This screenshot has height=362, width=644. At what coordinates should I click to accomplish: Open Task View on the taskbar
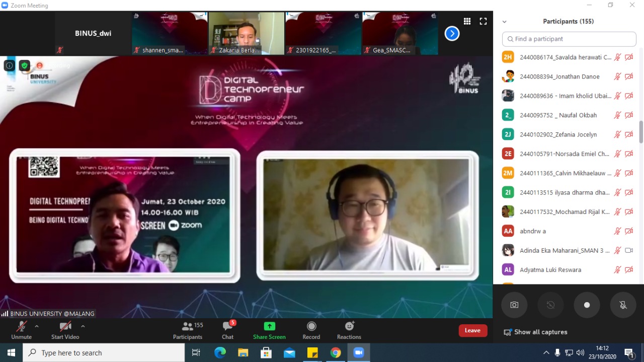click(x=196, y=353)
